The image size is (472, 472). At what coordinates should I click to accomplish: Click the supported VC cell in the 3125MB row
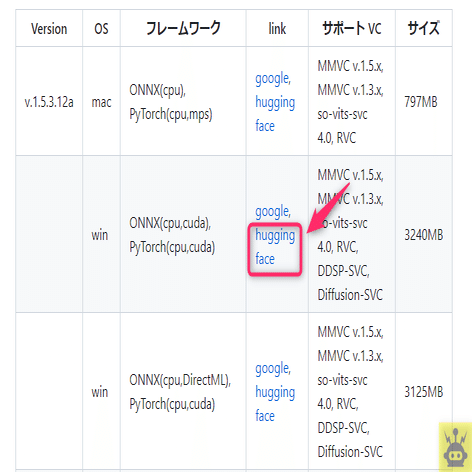pyautogui.click(x=352, y=392)
